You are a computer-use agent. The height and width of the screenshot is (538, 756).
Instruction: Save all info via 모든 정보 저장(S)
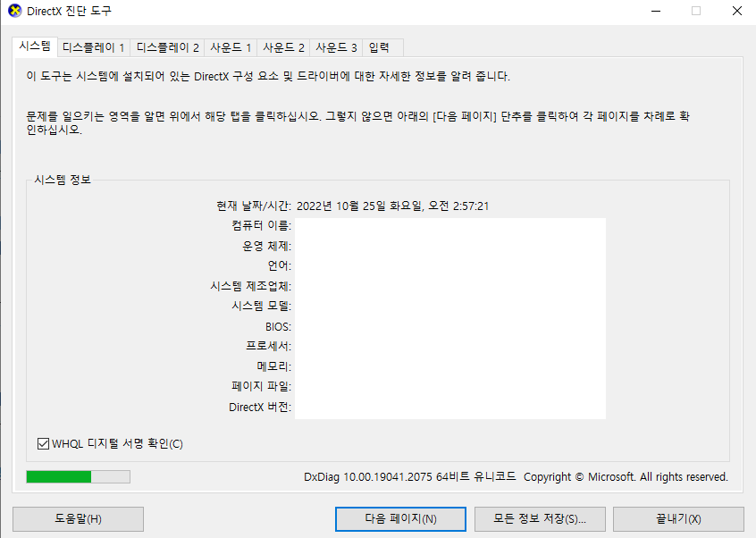pos(540,518)
